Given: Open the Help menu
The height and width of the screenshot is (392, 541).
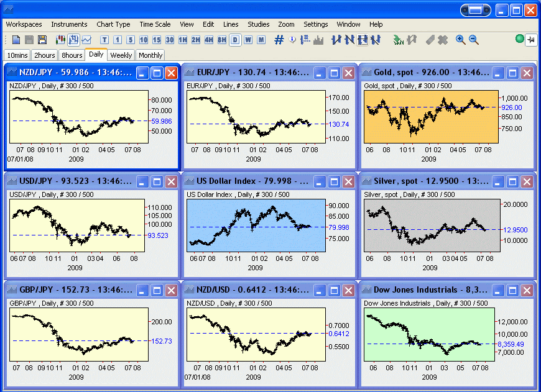Looking at the screenshot, I should 376,24.
